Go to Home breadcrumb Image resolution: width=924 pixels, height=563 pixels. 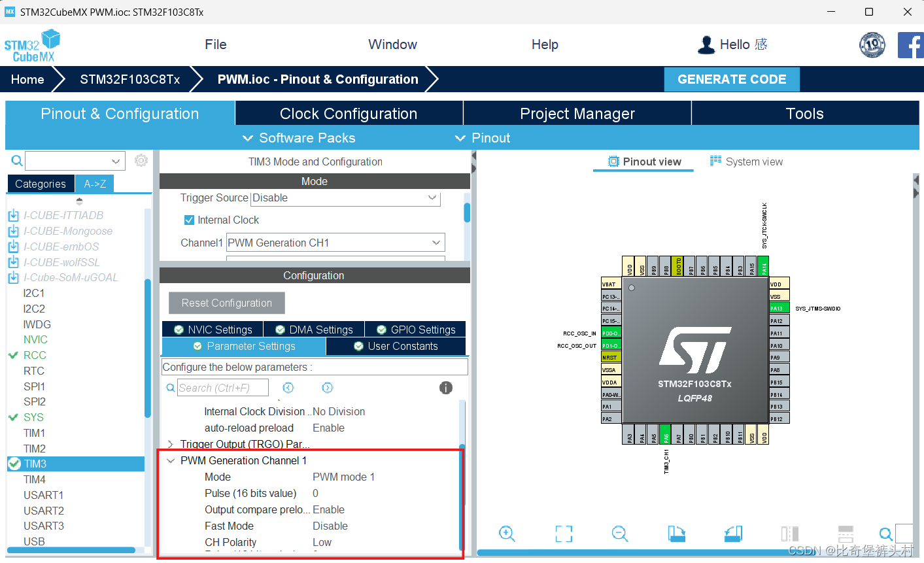pos(27,79)
